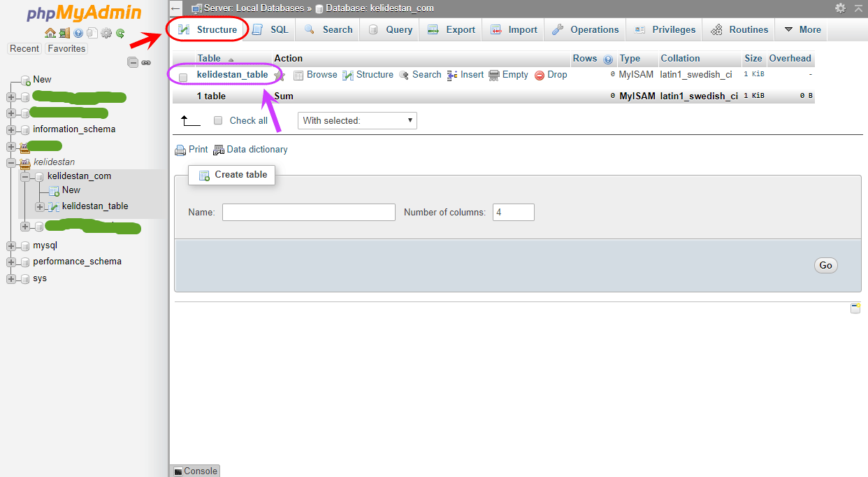
Task: Click the Recent tables button
Action: click(x=24, y=48)
